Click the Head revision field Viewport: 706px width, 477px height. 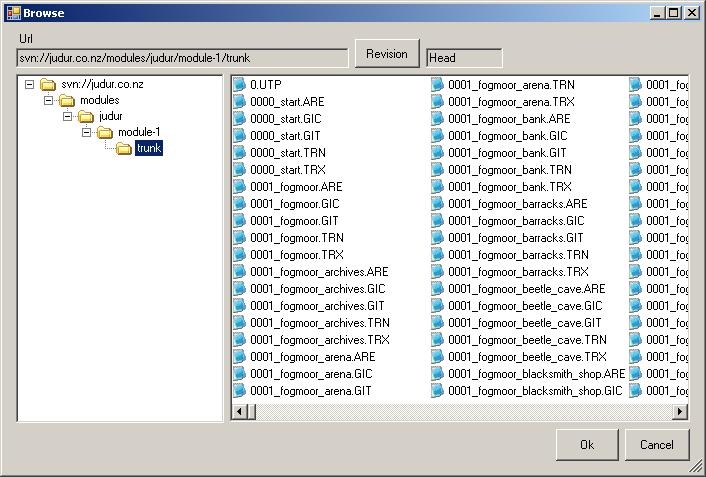pyautogui.click(x=464, y=58)
